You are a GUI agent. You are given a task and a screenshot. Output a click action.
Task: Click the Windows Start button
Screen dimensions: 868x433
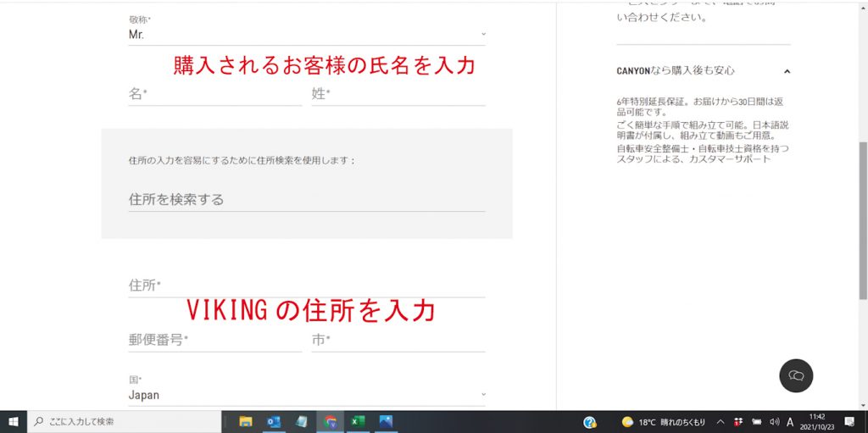[x=14, y=421]
